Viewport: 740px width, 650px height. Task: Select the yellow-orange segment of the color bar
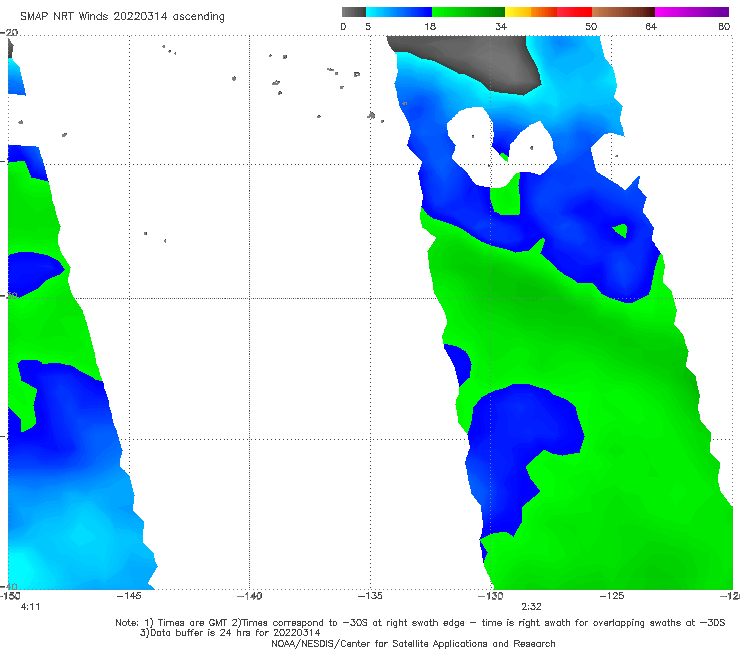(x=531, y=12)
